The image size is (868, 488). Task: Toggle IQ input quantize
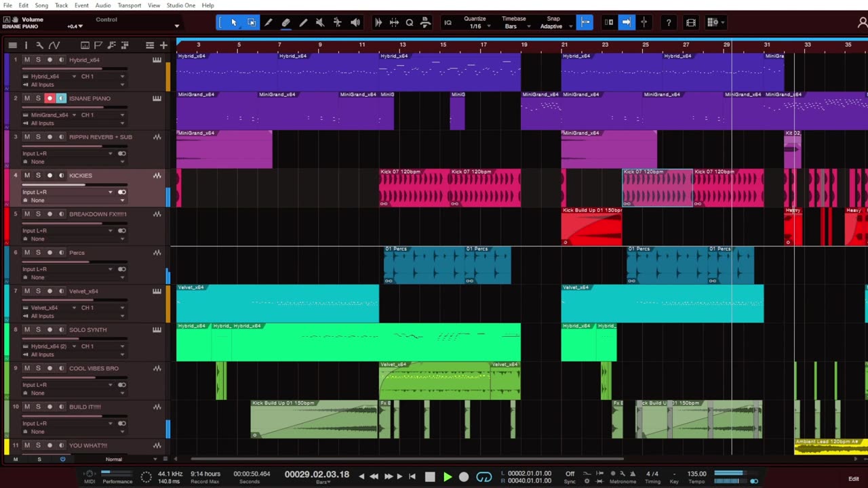(x=448, y=22)
